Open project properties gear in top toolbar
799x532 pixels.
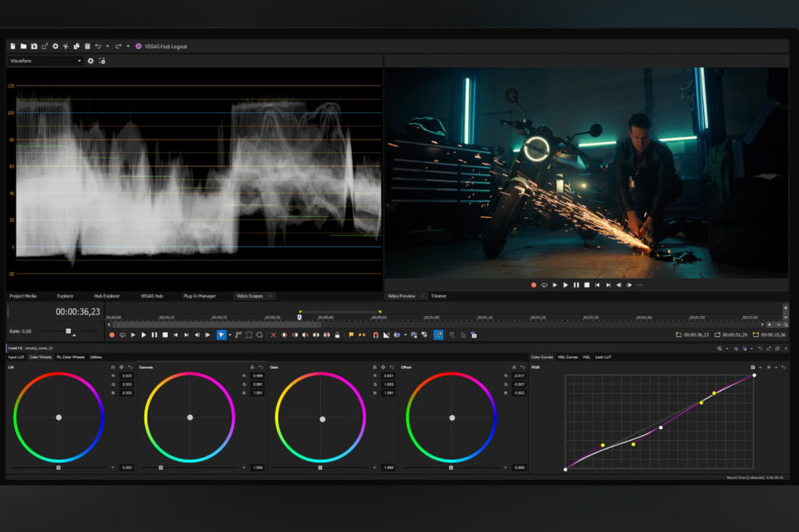[55, 46]
